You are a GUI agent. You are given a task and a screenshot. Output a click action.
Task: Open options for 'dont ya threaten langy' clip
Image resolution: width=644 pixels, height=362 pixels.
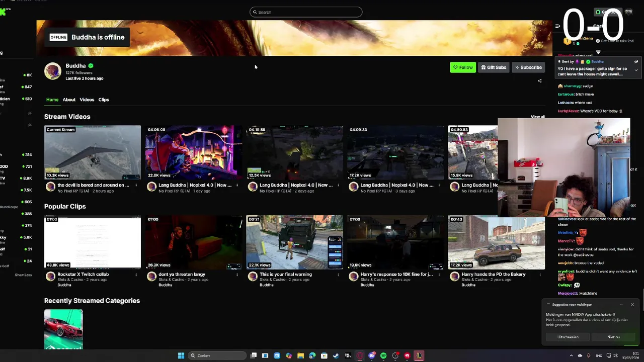237,275
